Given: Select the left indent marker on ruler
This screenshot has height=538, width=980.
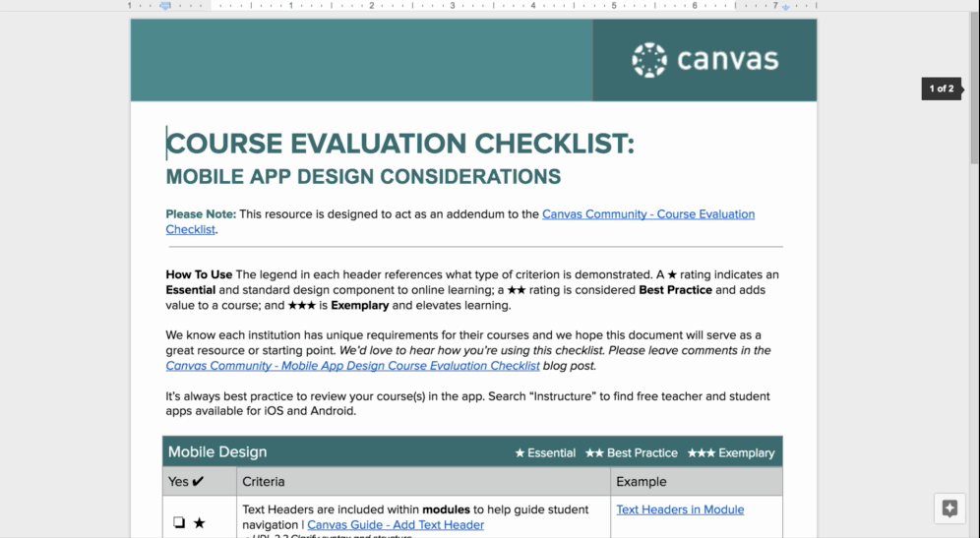Looking at the screenshot, I should [x=165, y=6].
